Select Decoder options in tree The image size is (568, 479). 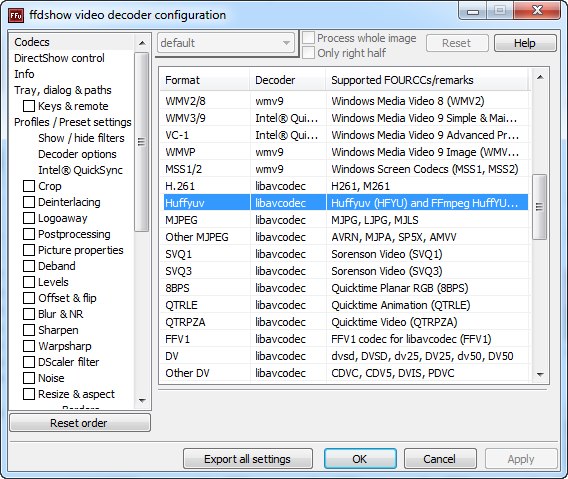pyautogui.click(x=77, y=154)
